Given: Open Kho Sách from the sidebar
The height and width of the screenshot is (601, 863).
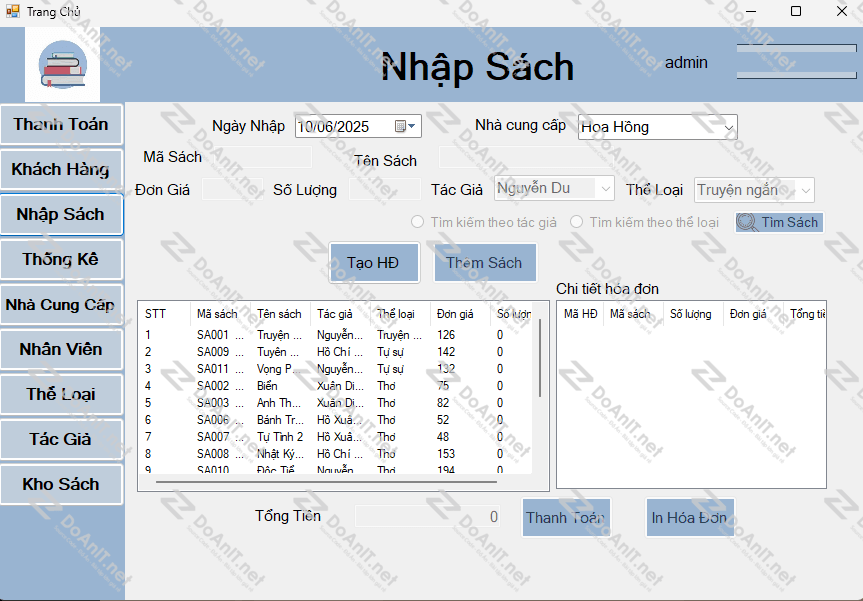Looking at the screenshot, I should [61, 484].
